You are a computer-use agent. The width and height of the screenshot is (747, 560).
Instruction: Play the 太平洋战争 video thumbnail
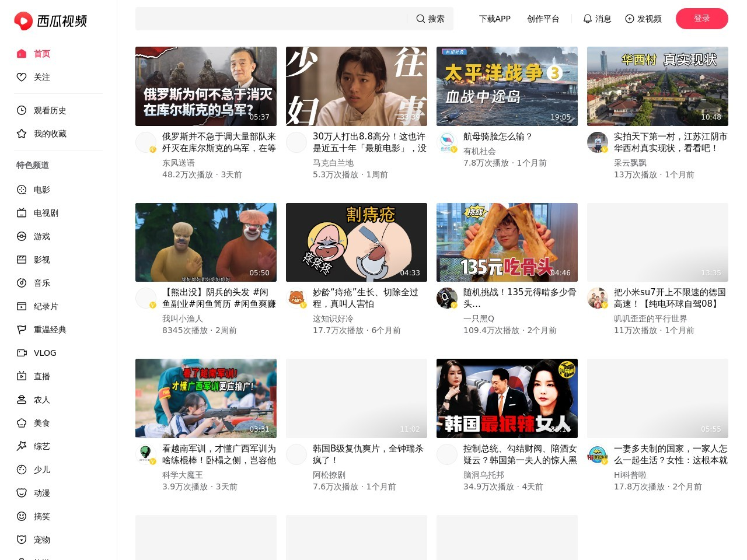pos(507,86)
